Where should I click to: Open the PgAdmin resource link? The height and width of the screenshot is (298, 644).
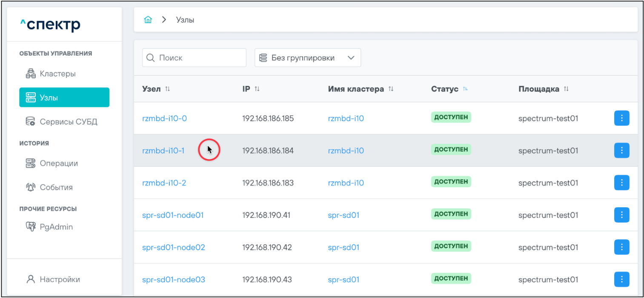[56, 227]
